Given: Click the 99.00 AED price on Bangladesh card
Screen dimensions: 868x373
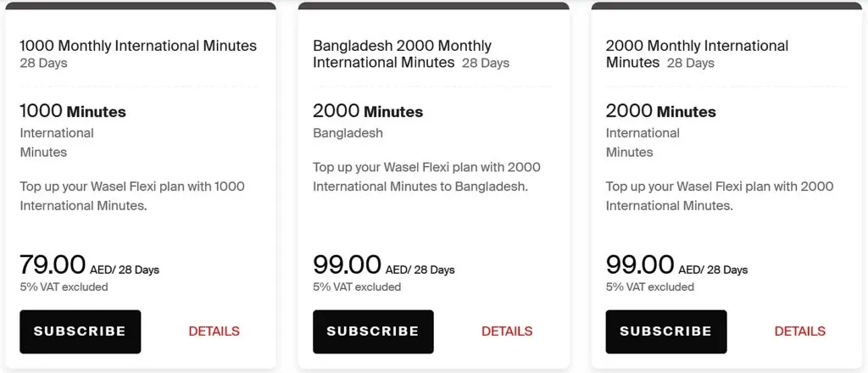Looking at the screenshot, I should [346, 264].
